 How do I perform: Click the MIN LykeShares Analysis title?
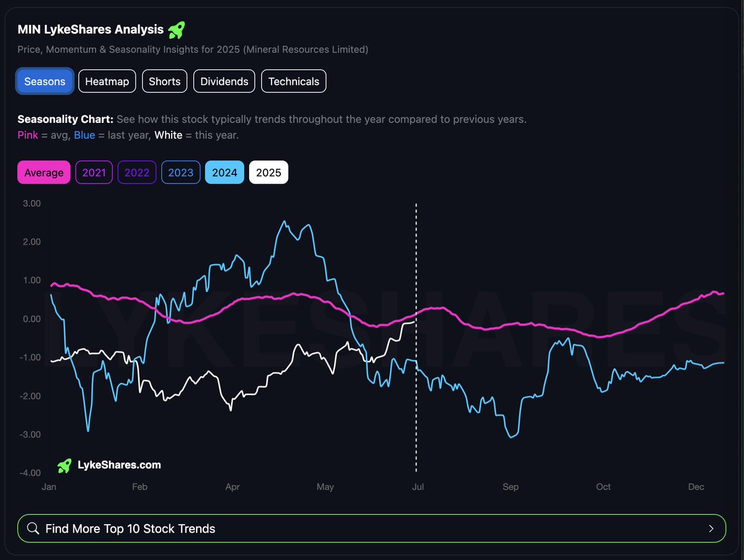tap(91, 29)
